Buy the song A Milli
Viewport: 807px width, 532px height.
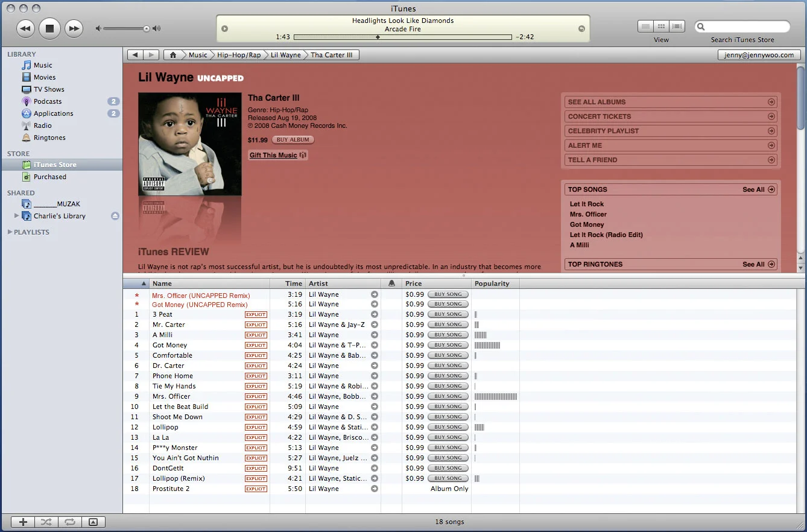(x=448, y=335)
